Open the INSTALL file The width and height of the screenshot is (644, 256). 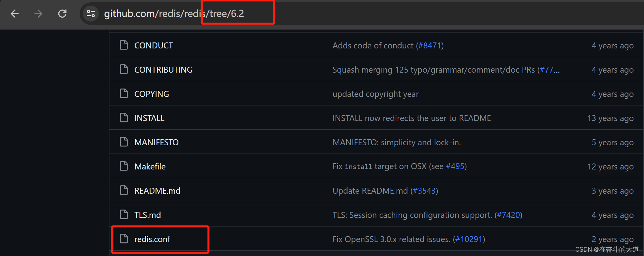[149, 118]
